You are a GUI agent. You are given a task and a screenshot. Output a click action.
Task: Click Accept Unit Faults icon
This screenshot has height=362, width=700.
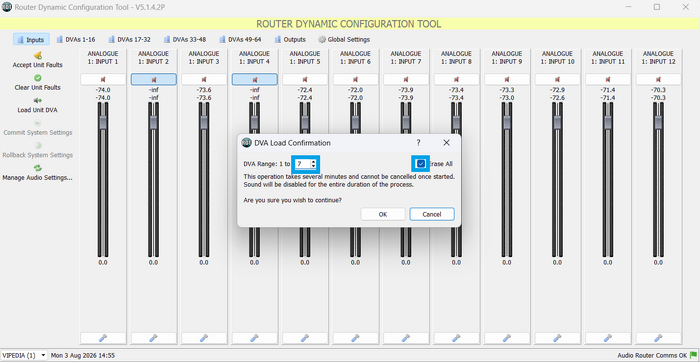(x=38, y=56)
